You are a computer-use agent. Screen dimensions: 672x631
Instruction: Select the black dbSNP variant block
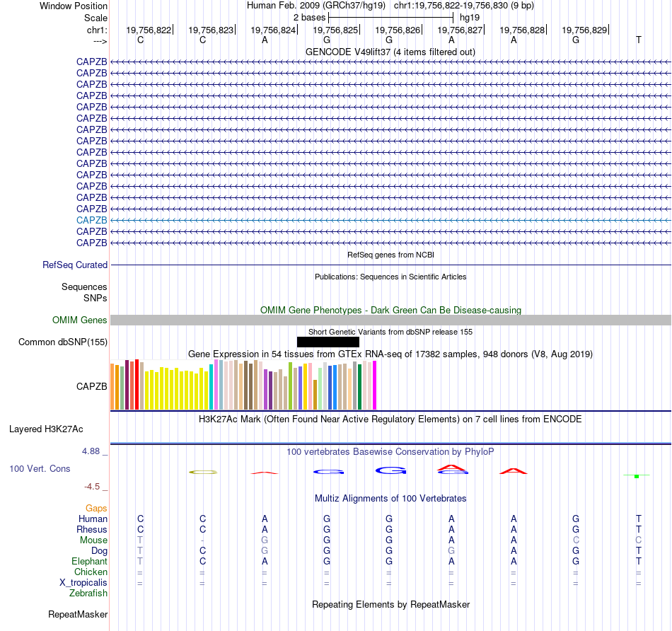tap(328, 342)
